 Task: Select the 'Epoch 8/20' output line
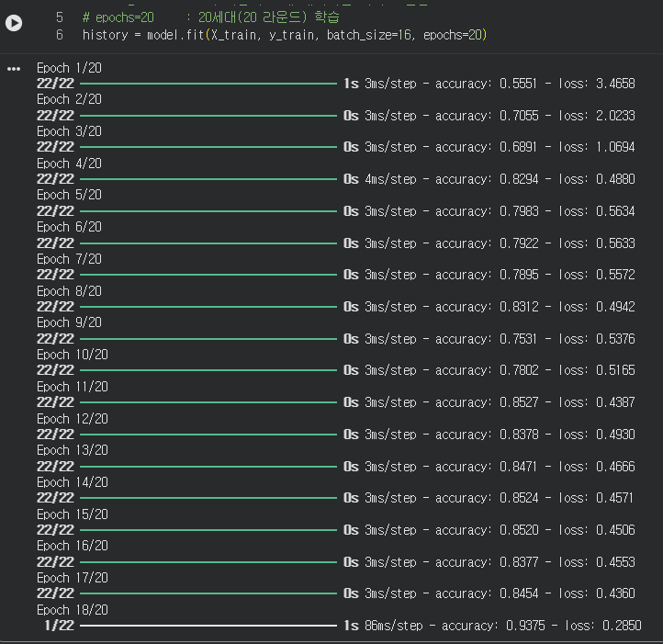pyautogui.click(x=69, y=291)
